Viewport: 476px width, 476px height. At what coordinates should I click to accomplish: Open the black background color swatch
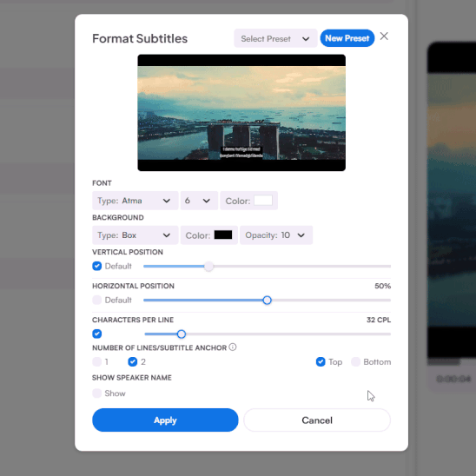tap(223, 235)
